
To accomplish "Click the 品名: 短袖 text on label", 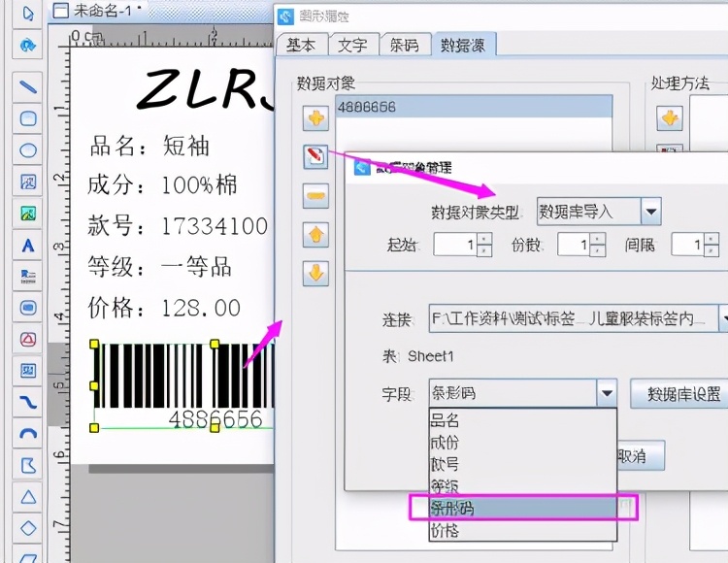I will pos(149,146).
